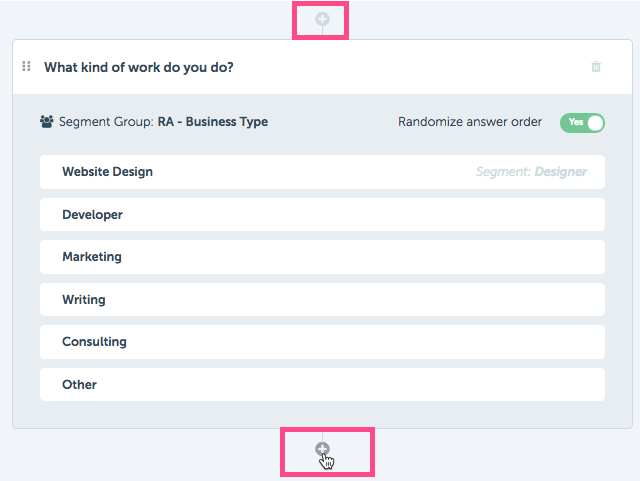The image size is (640, 481).
Task: Open the "Segment: Designer" label on Website Design
Action: [x=531, y=172]
